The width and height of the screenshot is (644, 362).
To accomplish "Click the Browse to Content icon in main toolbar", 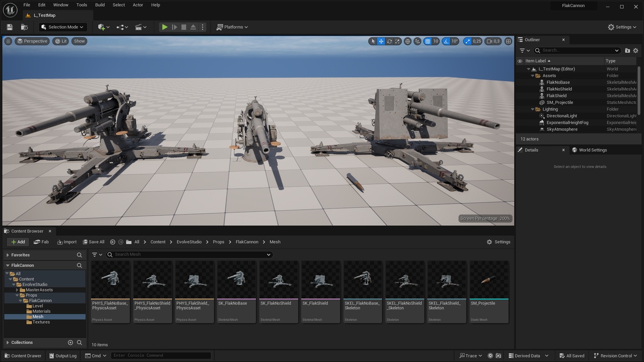I will click(x=24, y=27).
